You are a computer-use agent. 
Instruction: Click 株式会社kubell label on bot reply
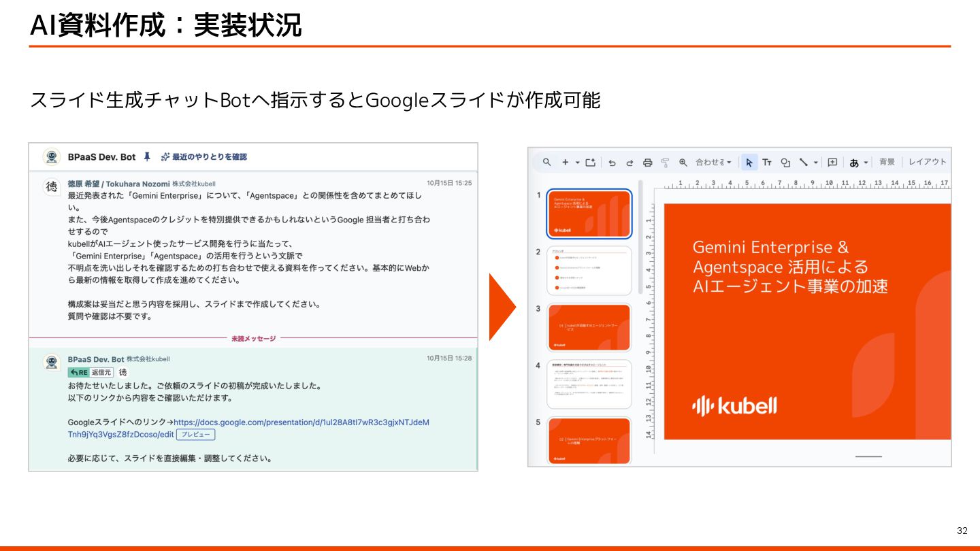[x=148, y=358]
